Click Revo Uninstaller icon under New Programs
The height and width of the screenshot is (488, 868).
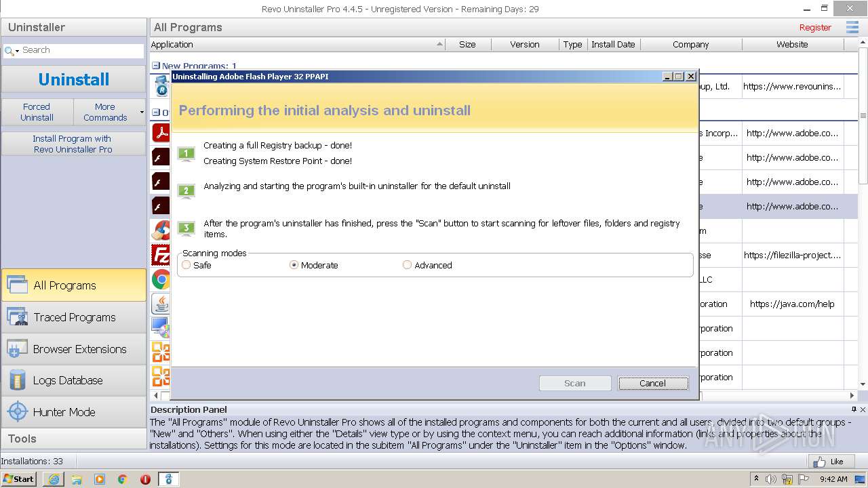(161, 86)
